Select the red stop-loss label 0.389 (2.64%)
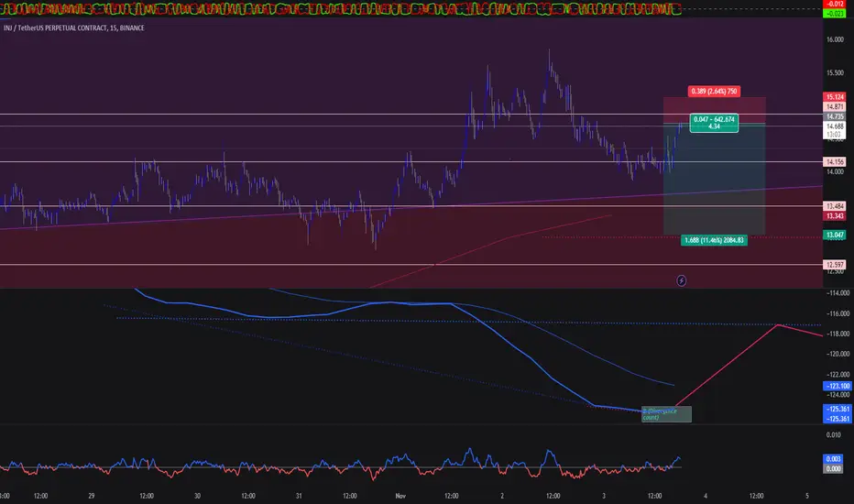This screenshot has width=854, height=504. [x=714, y=92]
